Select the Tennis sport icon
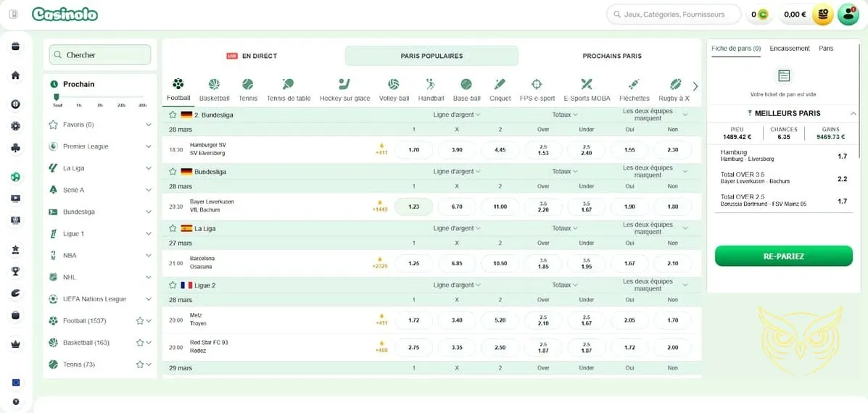Image resolution: width=868 pixels, height=413 pixels. coord(248,85)
